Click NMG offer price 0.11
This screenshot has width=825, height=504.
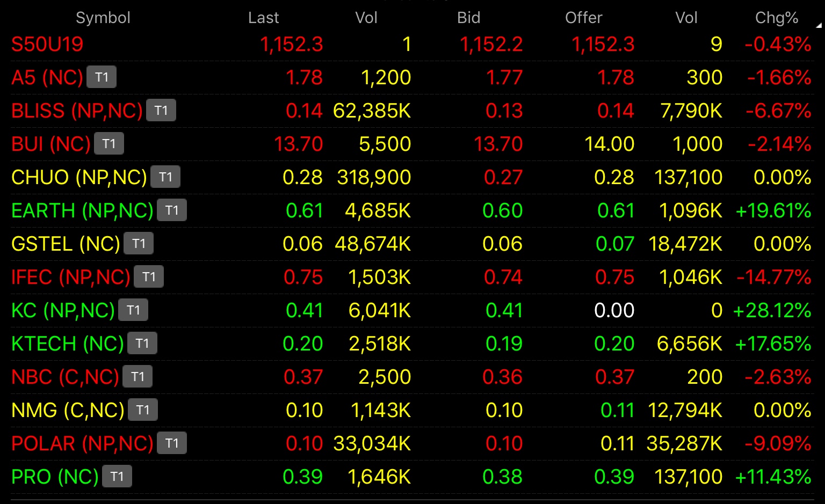617,410
